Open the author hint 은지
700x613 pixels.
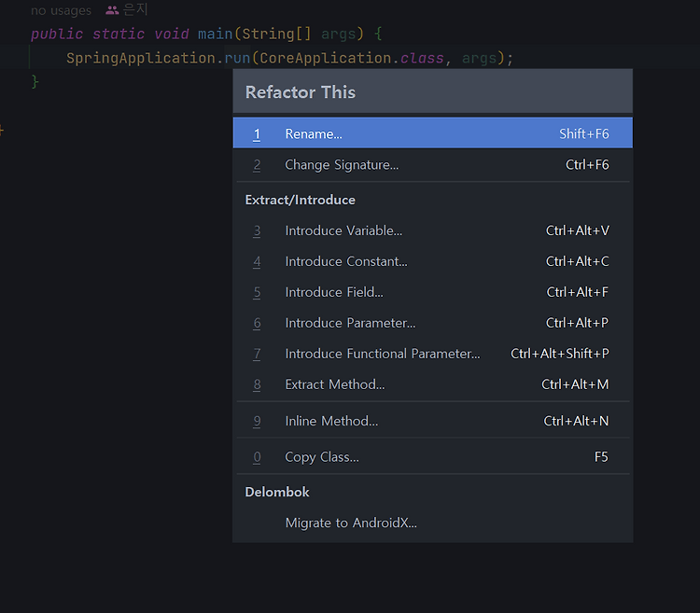point(135,9)
